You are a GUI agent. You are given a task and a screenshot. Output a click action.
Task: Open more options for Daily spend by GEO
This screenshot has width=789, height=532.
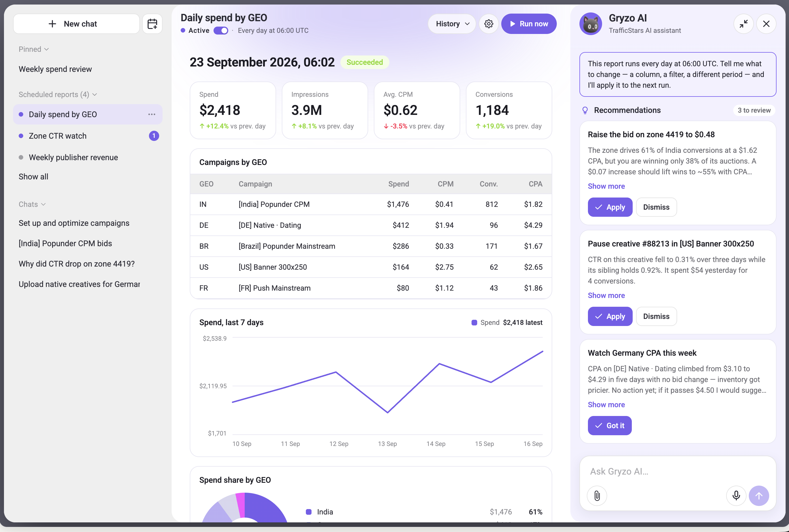(x=152, y=114)
